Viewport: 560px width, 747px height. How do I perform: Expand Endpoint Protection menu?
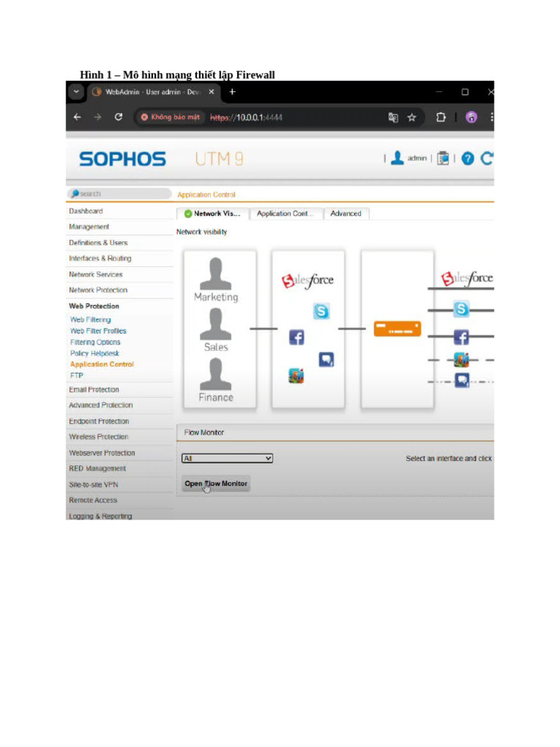click(x=98, y=421)
